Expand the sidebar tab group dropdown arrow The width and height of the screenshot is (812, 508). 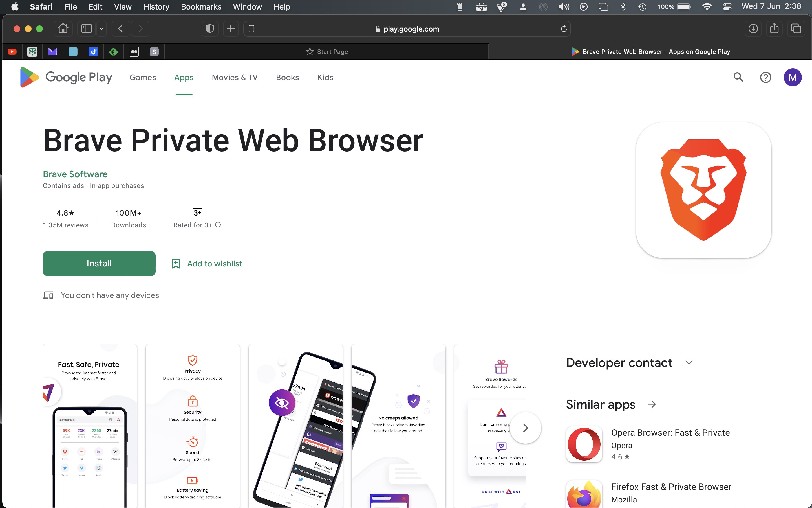(x=101, y=29)
